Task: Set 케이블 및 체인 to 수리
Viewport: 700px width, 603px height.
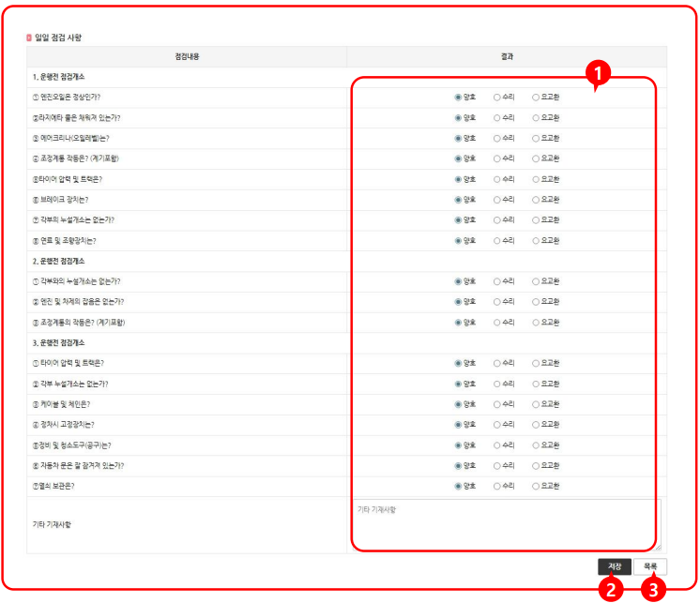Action: click(x=497, y=403)
